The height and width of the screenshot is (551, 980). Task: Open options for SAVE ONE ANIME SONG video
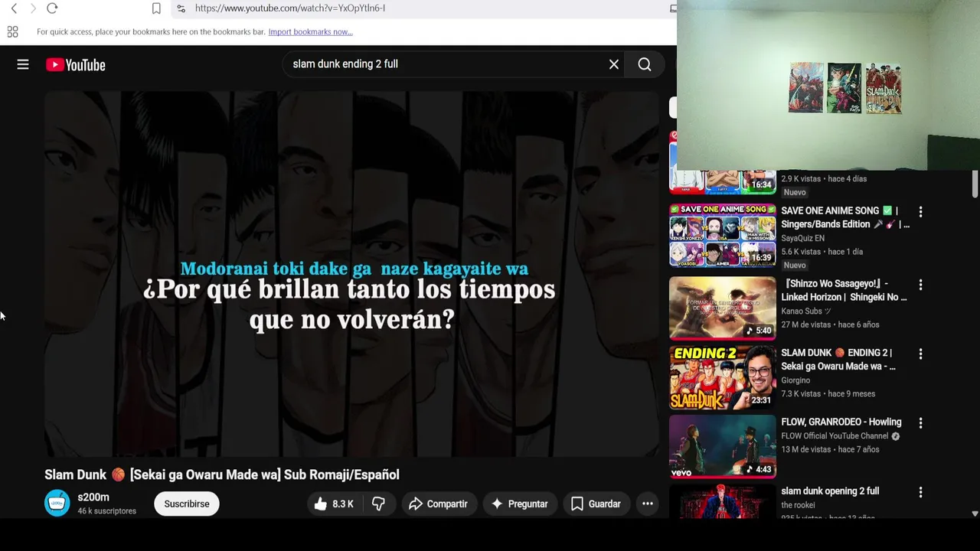tap(920, 212)
